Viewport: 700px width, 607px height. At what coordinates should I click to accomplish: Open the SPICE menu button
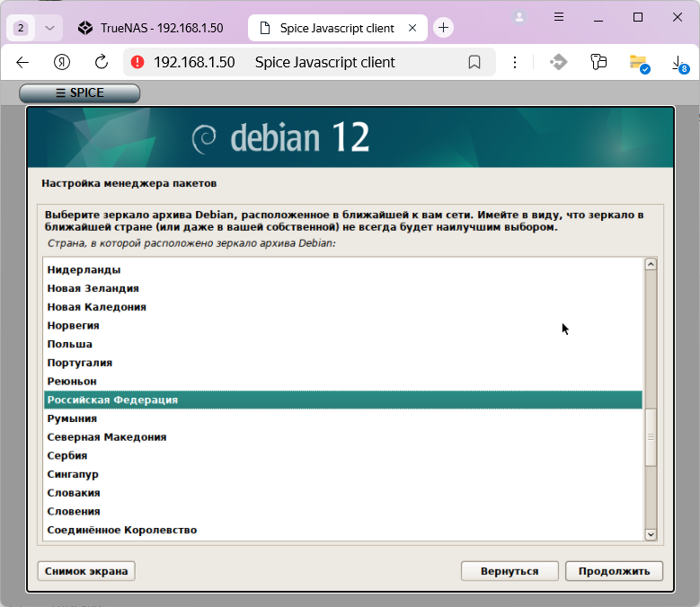point(79,92)
